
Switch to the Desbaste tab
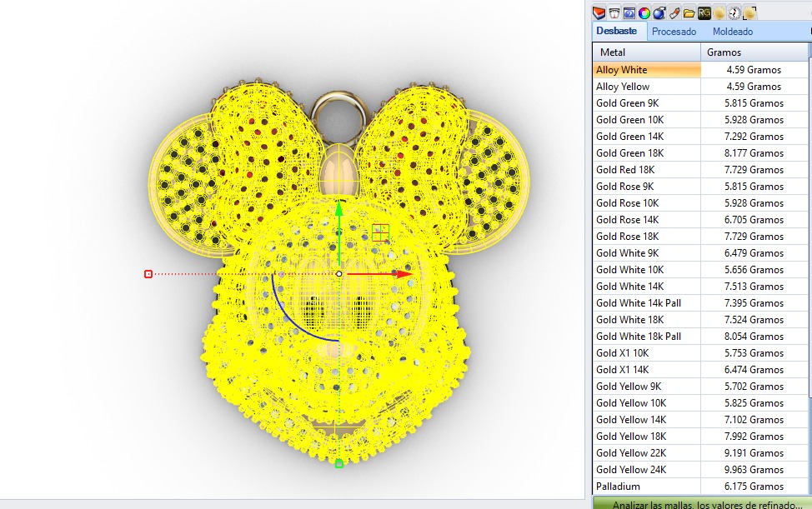tap(616, 31)
